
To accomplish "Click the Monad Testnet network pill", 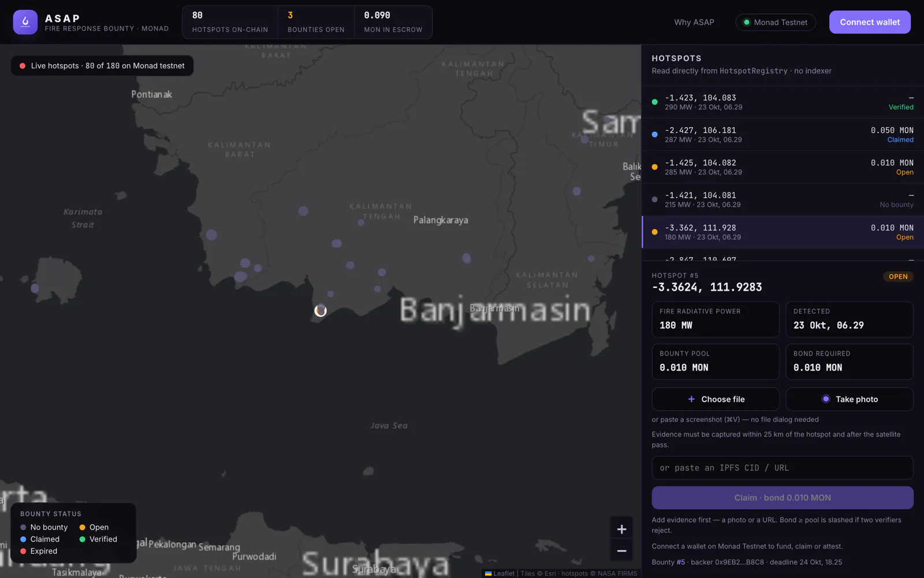I will point(776,22).
